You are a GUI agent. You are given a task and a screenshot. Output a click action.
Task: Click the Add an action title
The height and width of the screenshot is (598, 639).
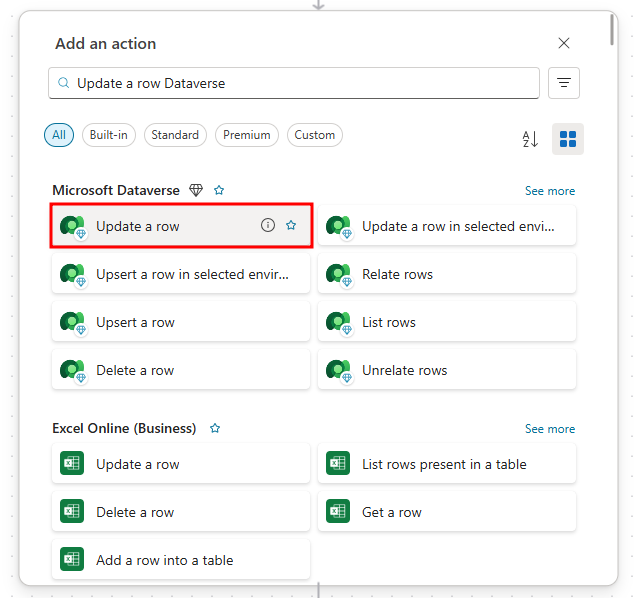[106, 44]
